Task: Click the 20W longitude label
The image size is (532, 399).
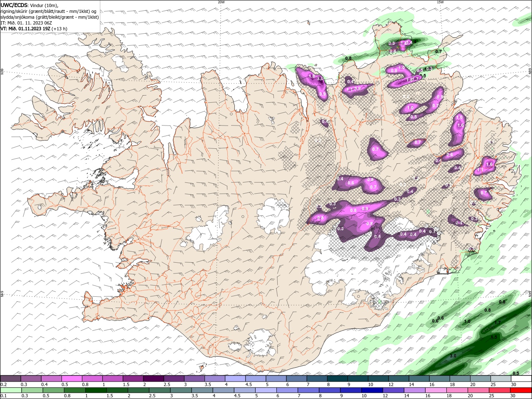Action: pyautogui.click(x=221, y=2)
